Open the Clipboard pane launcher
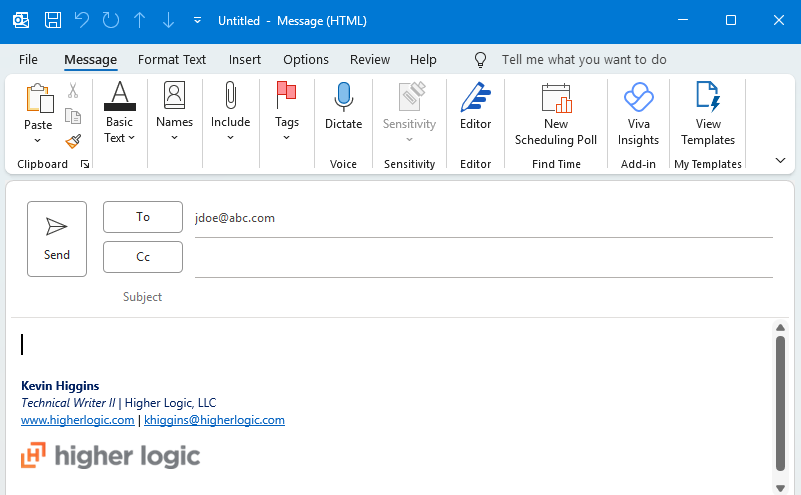This screenshot has height=495, width=801. [85, 164]
